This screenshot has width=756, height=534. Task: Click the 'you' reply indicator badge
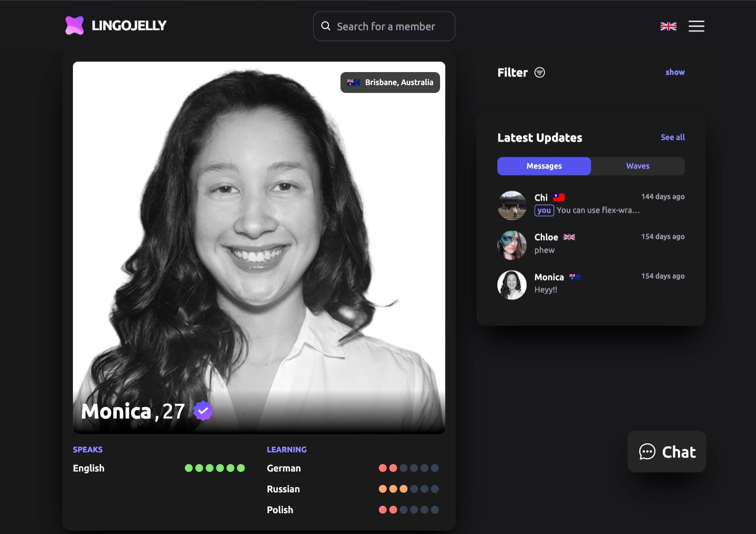(544, 210)
